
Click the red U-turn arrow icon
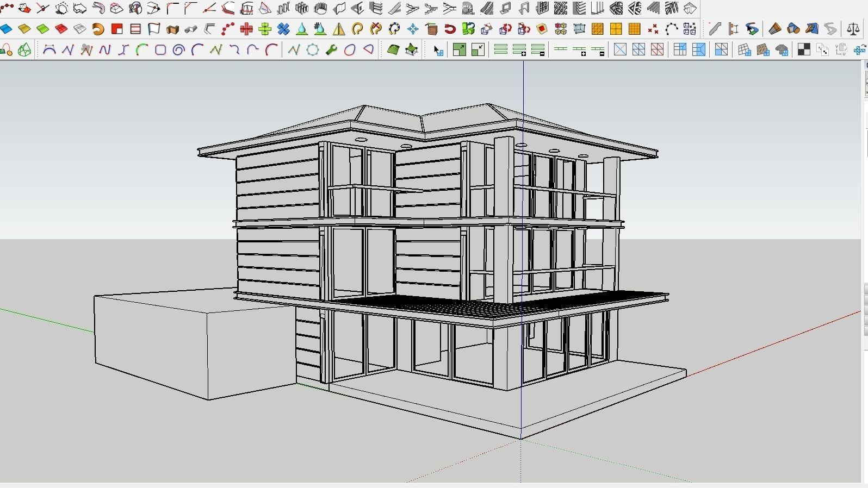tap(450, 29)
